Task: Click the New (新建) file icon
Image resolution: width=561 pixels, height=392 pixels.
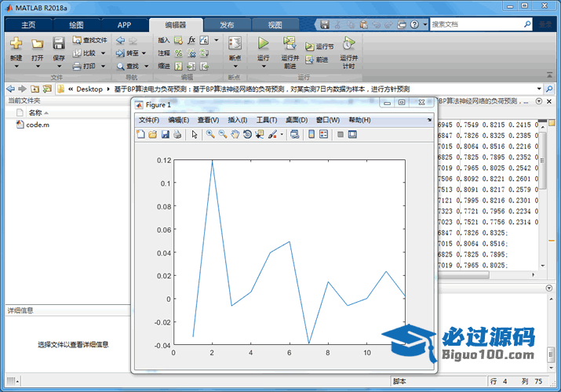Action: (x=16, y=44)
